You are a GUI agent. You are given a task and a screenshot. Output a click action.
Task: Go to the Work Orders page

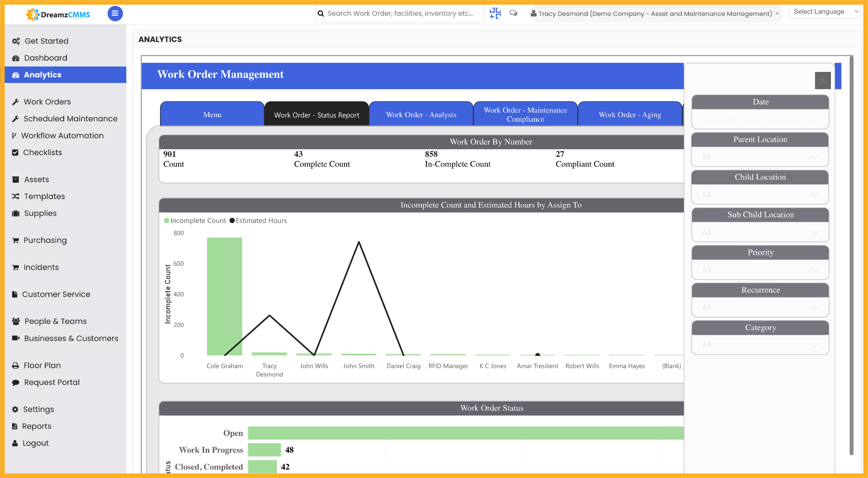coord(47,102)
